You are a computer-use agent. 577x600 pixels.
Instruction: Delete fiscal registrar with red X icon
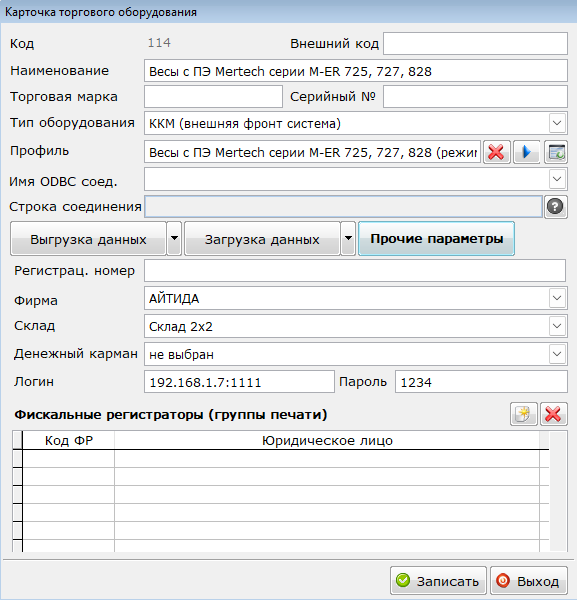click(x=553, y=414)
